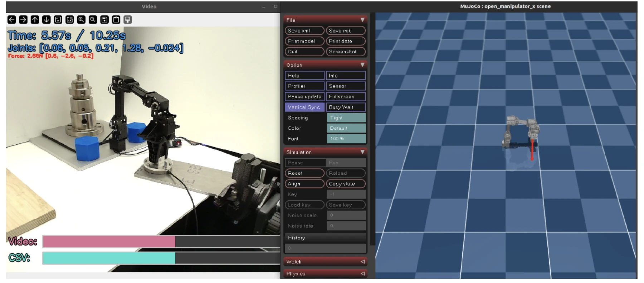The height and width of the screenshot is (283, 644).
Task: Quit the MuJoCo simulator
Action: pos(304,51)
